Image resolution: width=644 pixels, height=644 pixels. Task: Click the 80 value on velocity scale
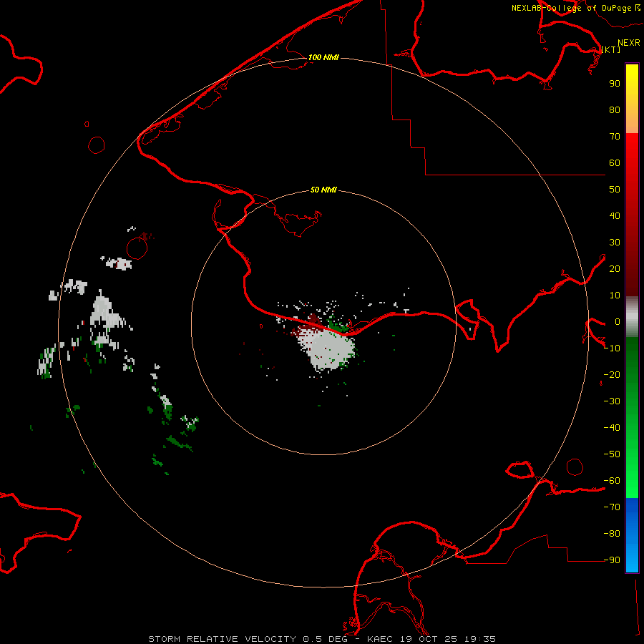(x=615, y=109)
